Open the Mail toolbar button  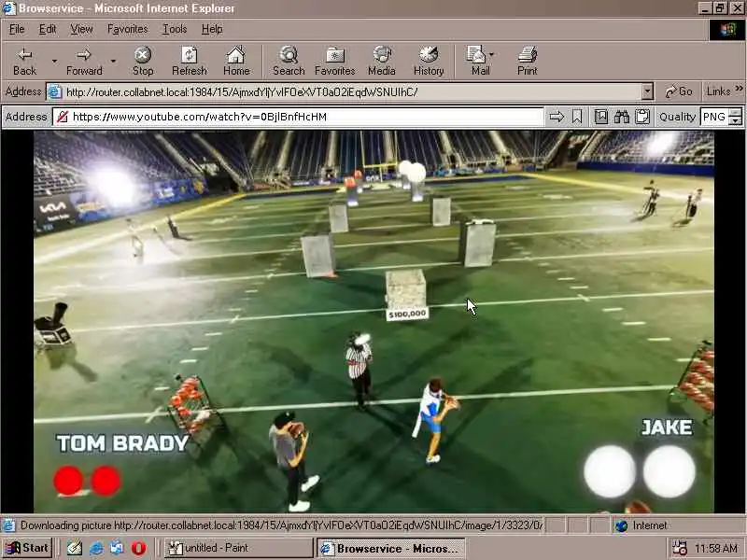(x=477, y=62)
